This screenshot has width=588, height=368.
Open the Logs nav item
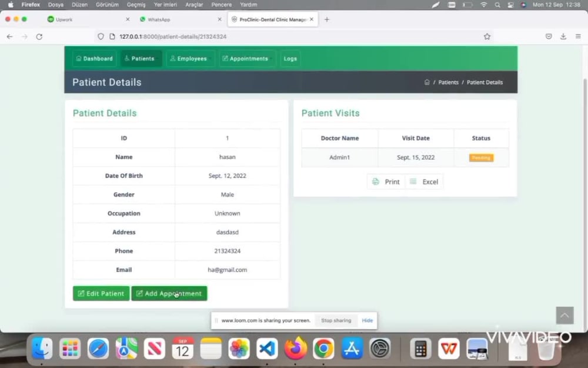coord(290,58)
